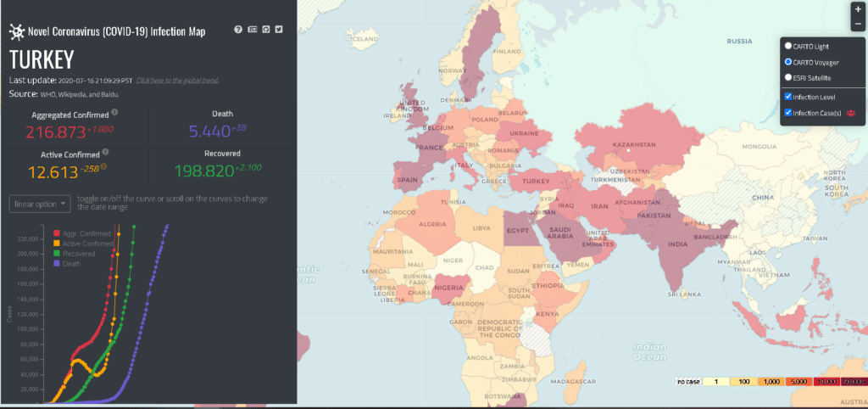The height and width of the screenshot is (409, 868).
Task: Select Pakistan on the map
Action: tap(654, 215)
